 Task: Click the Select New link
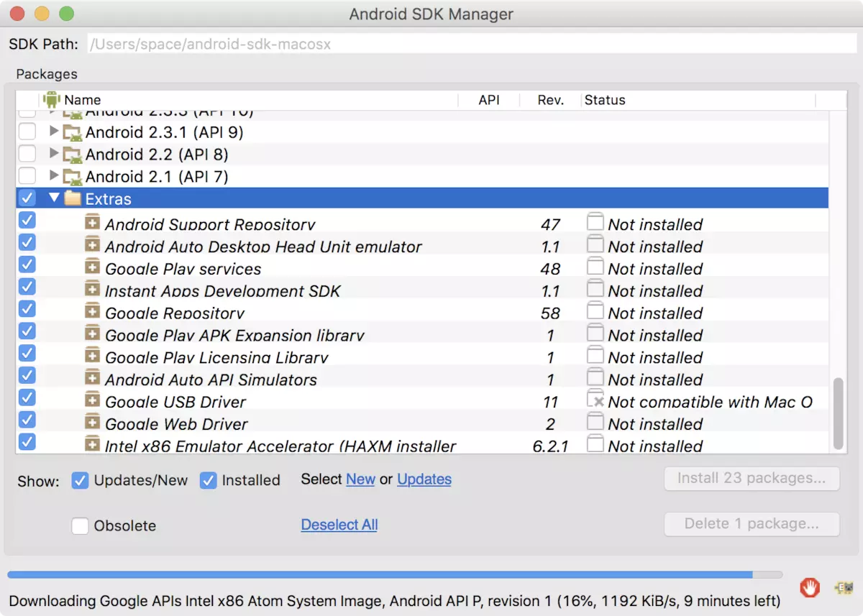[x=360, y=479]
